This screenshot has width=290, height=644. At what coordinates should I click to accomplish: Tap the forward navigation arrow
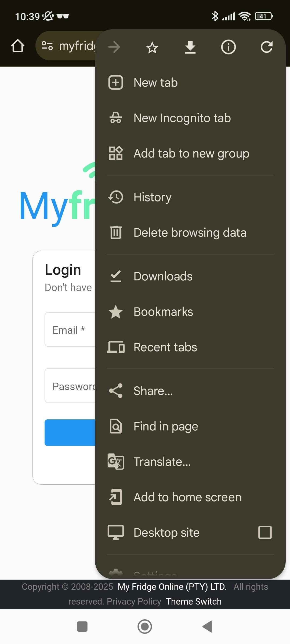(114, 47)
